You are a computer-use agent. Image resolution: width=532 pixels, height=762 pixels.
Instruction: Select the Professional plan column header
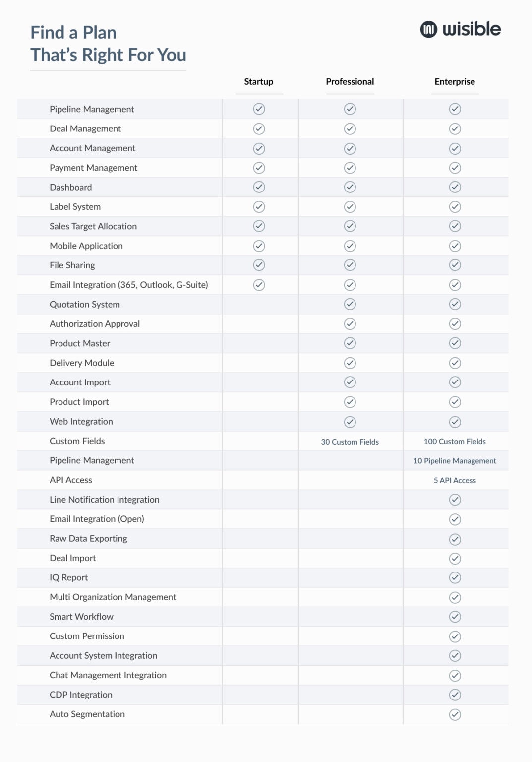350,82
